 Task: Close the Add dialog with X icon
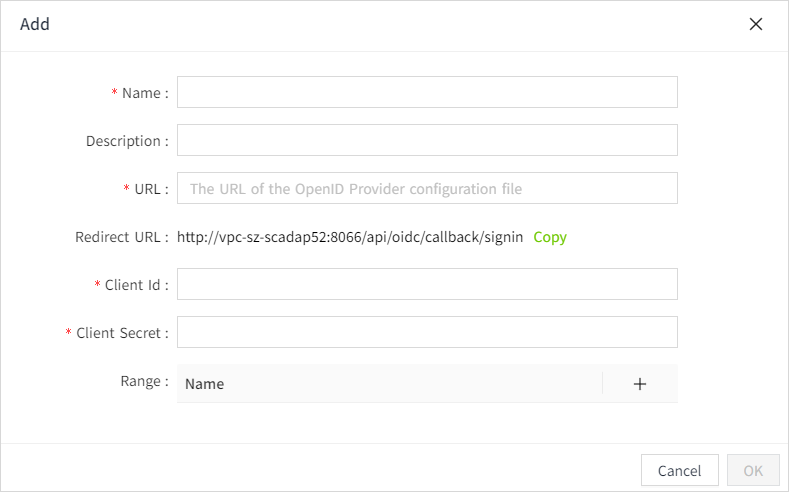click(x=756, y=24)
